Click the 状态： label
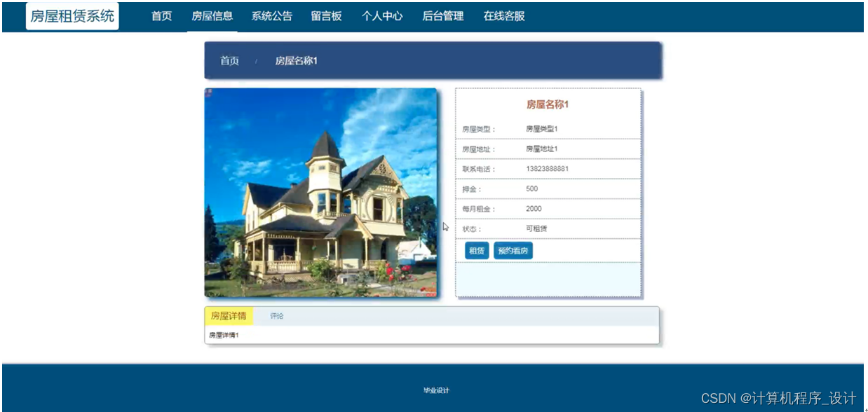 [472, 229]
